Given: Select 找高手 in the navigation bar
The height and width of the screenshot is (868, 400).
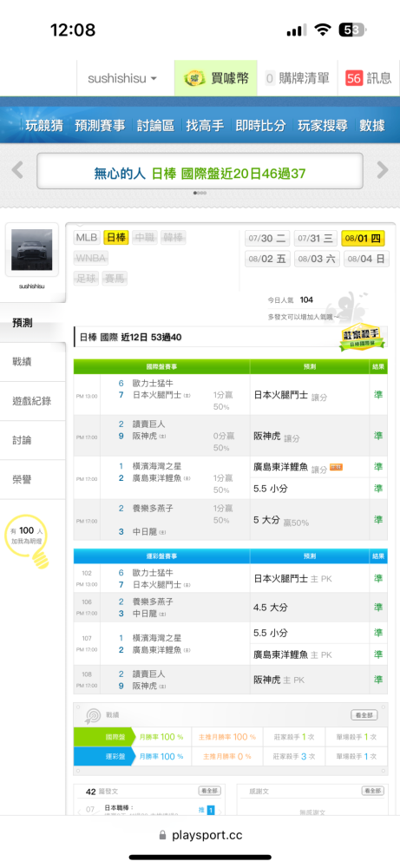Looking at the screenshot, I should (x=205, y=126).
